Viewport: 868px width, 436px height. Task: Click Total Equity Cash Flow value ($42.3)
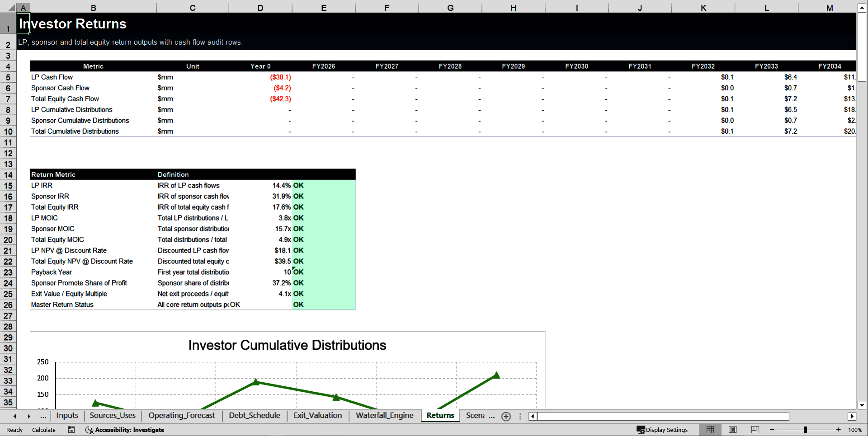280,99
